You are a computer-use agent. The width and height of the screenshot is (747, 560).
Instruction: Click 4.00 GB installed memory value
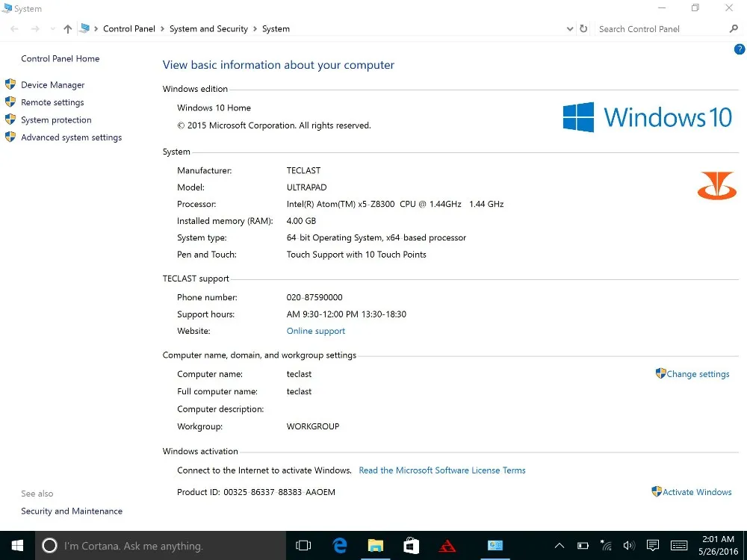tap(301, 221)
